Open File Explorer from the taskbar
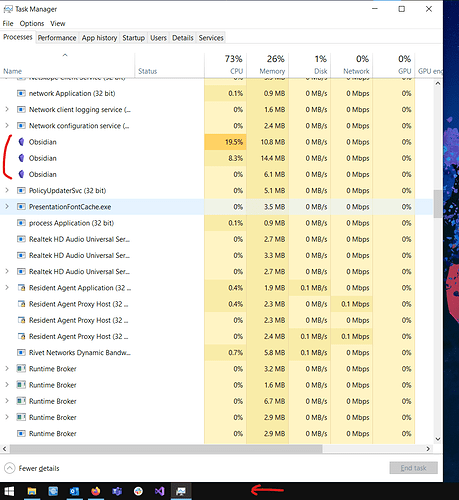This screenshot has height=500, width=459. (32, 491)
